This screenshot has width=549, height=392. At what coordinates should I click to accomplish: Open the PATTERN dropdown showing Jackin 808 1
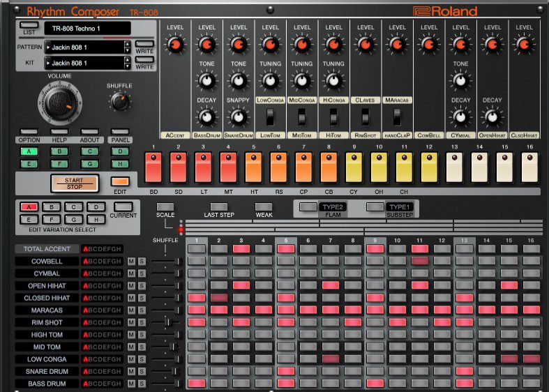click(84, 47)
